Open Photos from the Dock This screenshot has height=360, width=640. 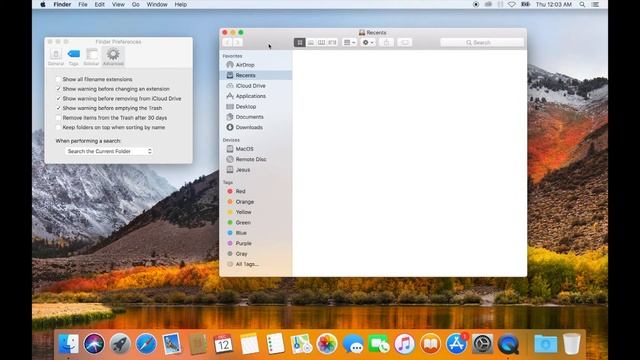[x=327, y=344]
